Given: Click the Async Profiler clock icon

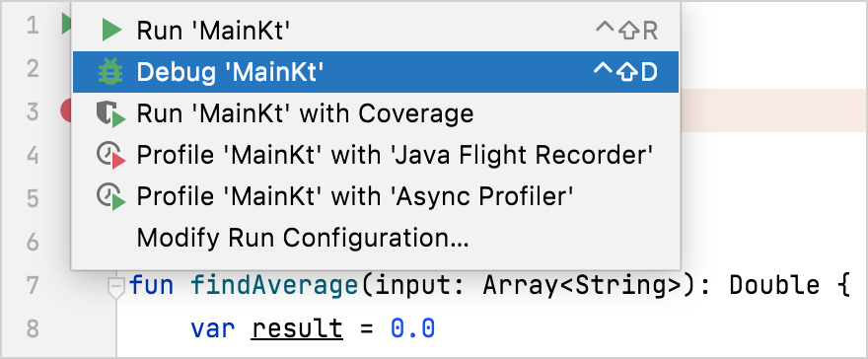Looking at the screenshot, I should coord(110,198).
